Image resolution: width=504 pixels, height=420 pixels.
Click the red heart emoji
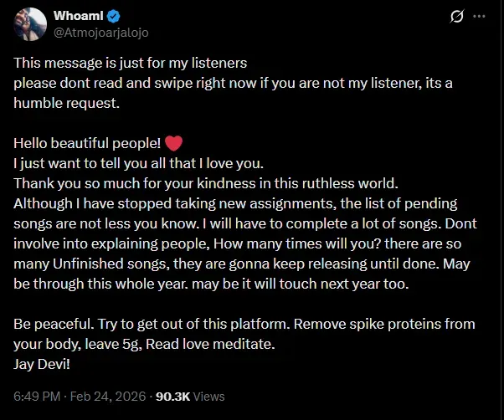click(x=173, y=141)
